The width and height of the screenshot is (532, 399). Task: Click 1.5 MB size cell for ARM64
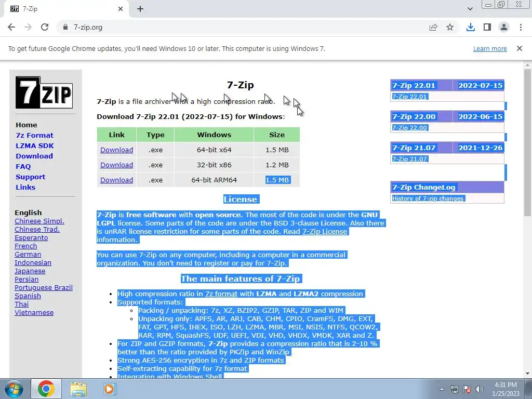(x=277, y=180)
